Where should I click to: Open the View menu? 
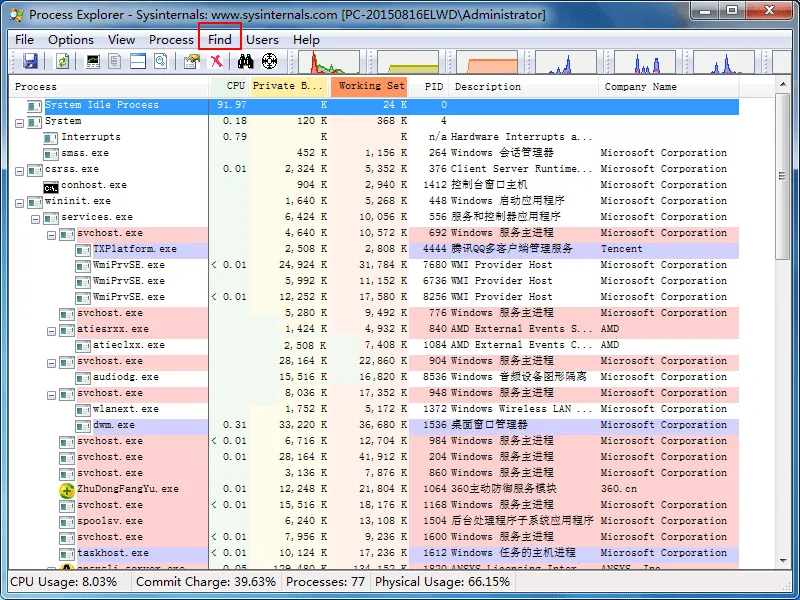click(121, 40)
